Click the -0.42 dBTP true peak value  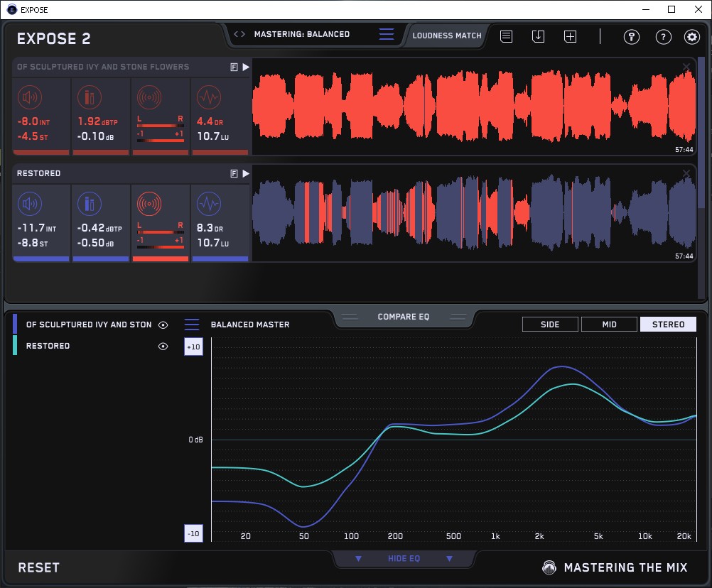tap(99, 228)
